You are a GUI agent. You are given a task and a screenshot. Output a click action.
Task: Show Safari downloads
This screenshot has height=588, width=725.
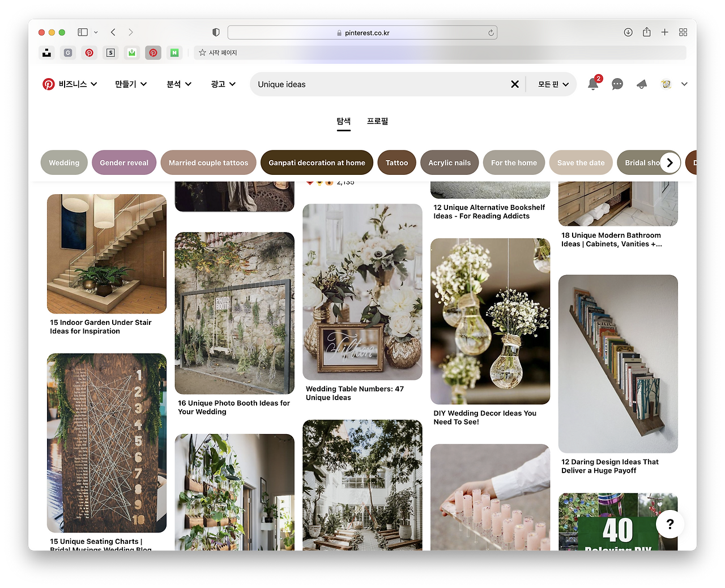[x=628, y=32]
